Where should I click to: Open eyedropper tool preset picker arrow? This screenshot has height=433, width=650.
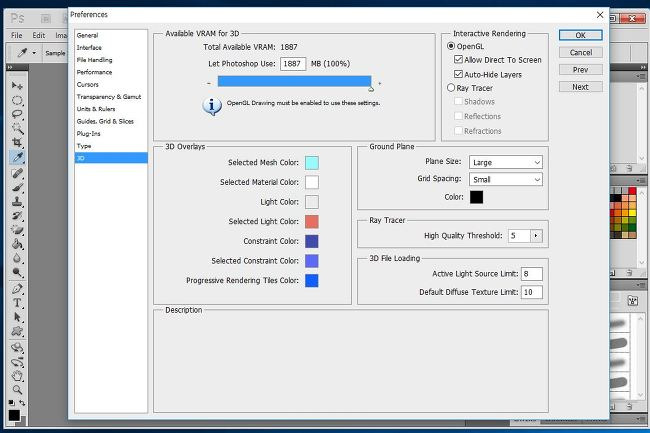34,53
